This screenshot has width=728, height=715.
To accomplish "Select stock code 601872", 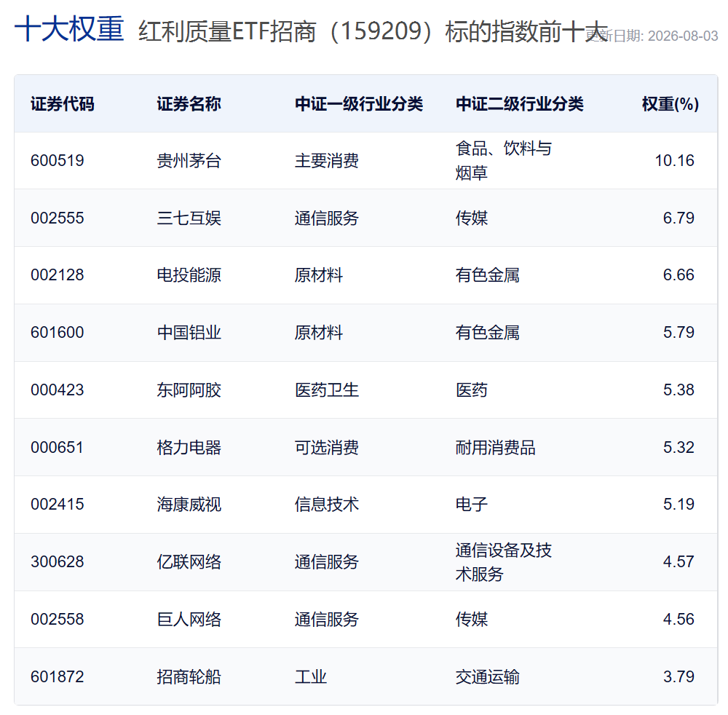I will (x=58, y=677).
